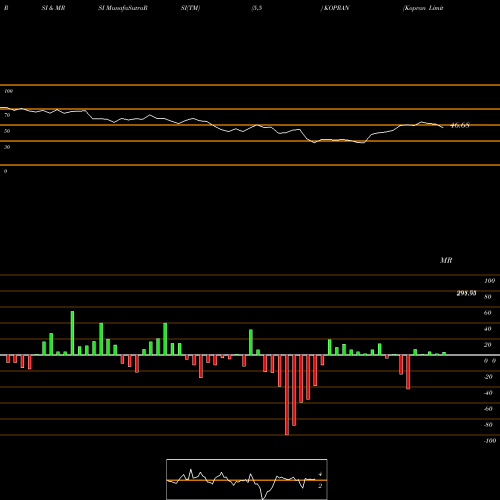Click the tallest red MR bar

click(x=287, y=395)
